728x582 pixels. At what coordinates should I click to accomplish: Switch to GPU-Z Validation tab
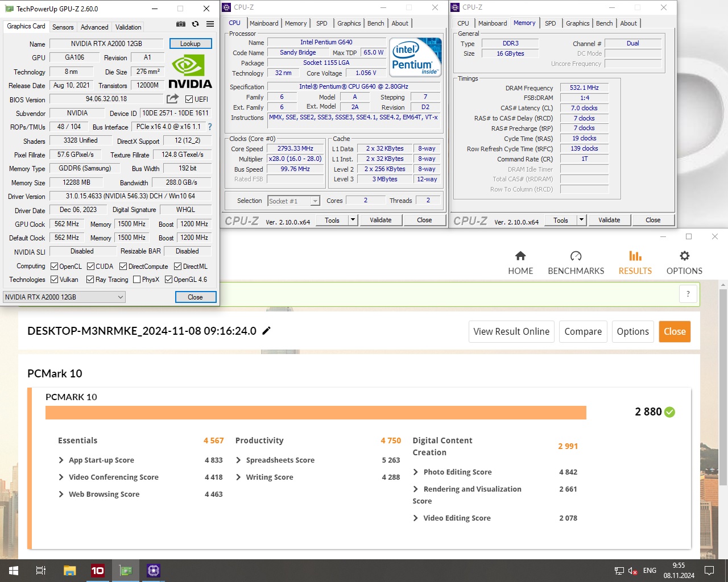click(x=128, y=27)
